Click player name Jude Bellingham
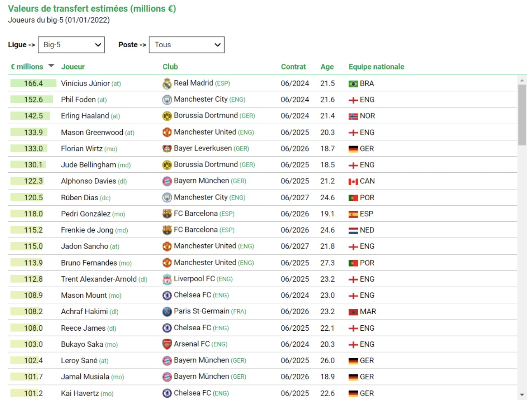 pos(89,165)
